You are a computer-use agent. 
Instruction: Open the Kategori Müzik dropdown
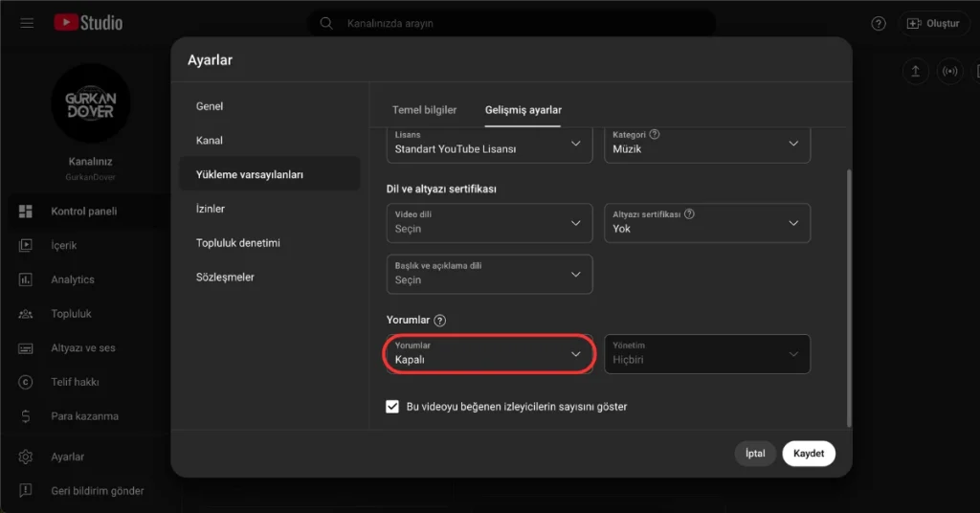click(707, 144)
